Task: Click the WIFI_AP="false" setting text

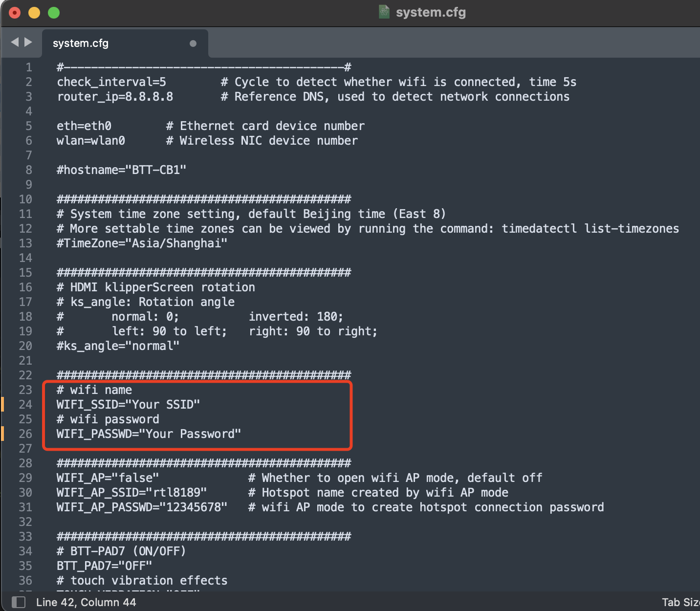Action: point(108,478)
